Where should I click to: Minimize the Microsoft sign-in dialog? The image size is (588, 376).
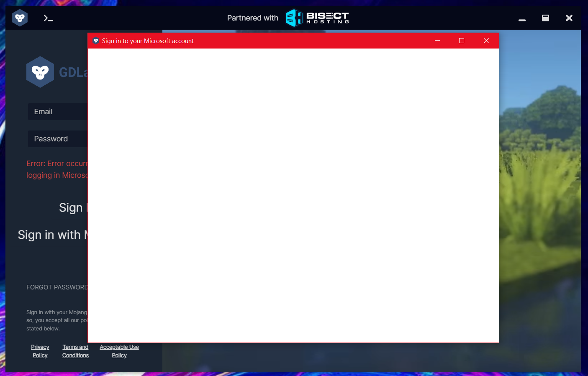[x=437, y=41]
